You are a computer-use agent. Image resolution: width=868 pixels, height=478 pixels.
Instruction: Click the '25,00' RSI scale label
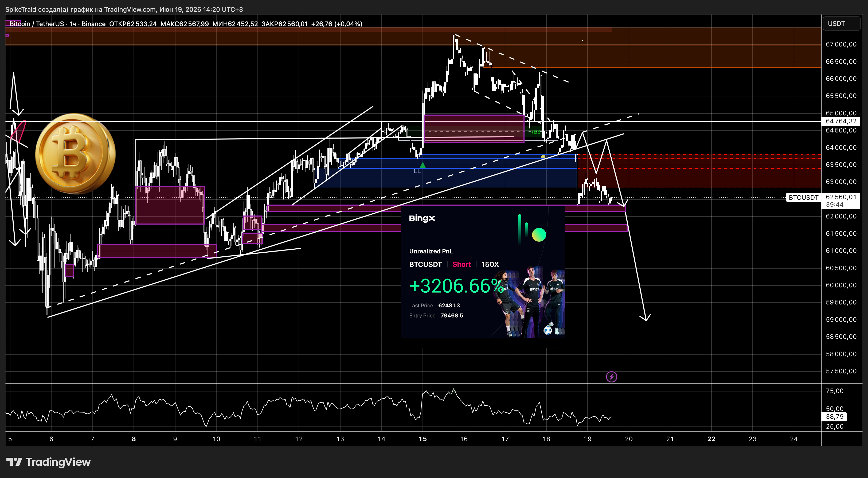835,426
